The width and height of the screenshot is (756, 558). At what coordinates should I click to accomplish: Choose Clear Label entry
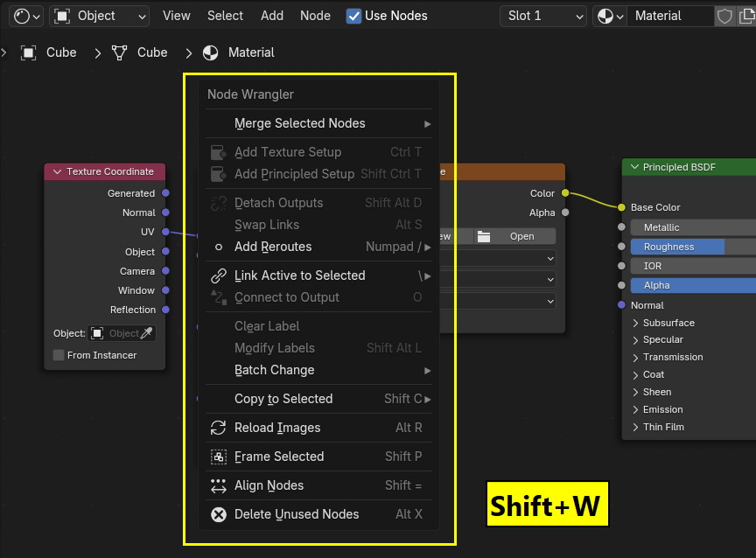point(318,326)
